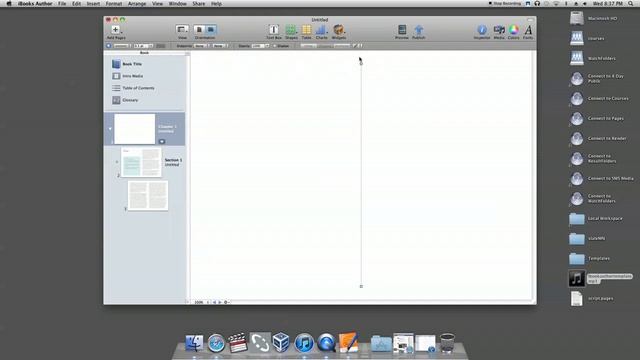Click the line width field in format bar

point(141,46)
